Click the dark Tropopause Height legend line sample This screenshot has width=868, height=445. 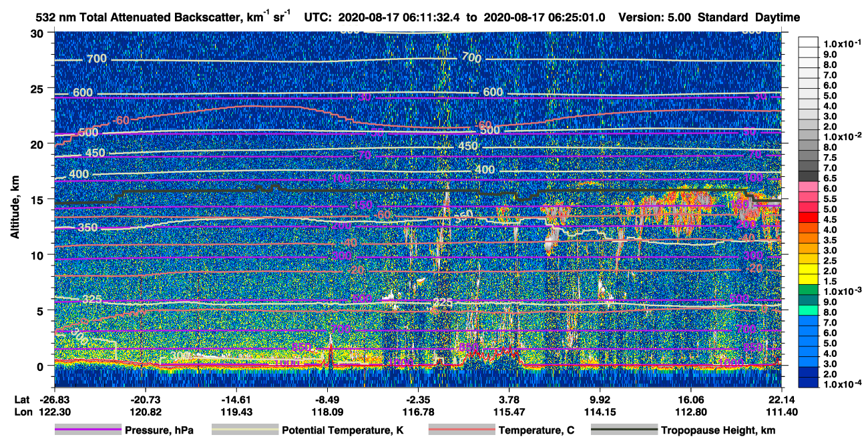click(x=624, y=430)
